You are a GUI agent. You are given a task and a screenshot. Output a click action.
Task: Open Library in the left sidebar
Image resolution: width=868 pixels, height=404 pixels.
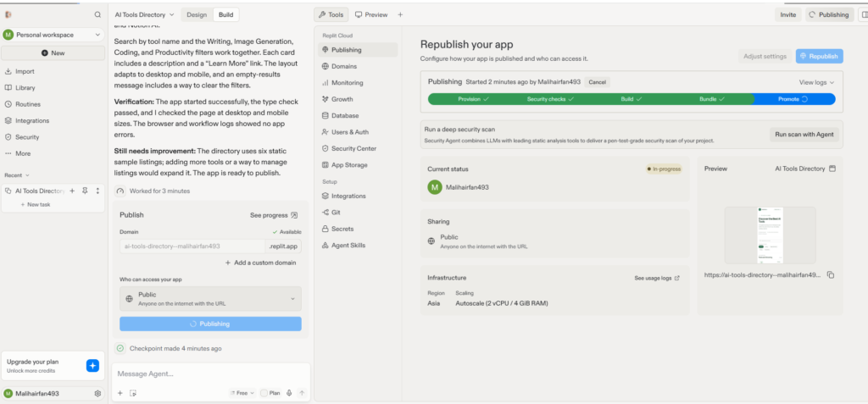pyautogui.click(x=25, y=87)
